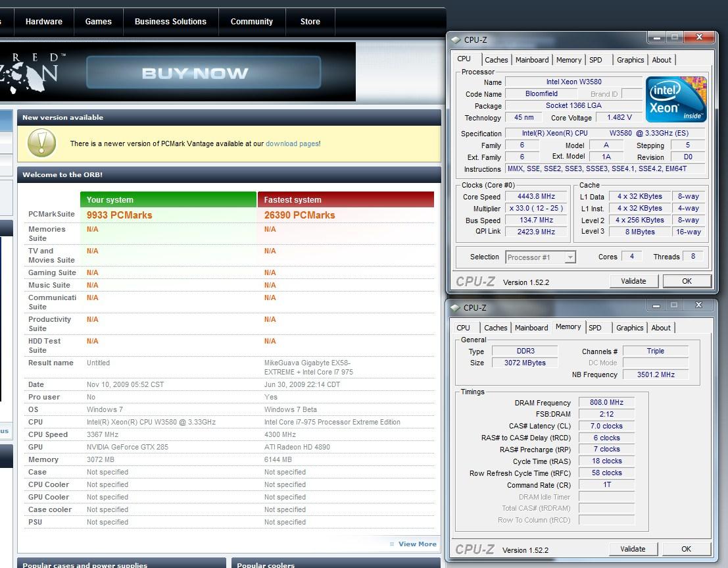Select SPD tab in bottom CPU-Z window

pyautogui.click(x=595, y=328)
